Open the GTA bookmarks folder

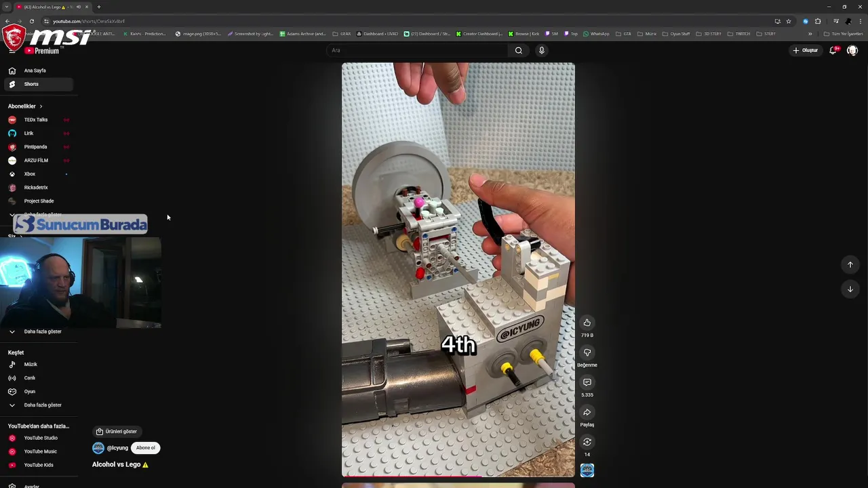[623, 34]
